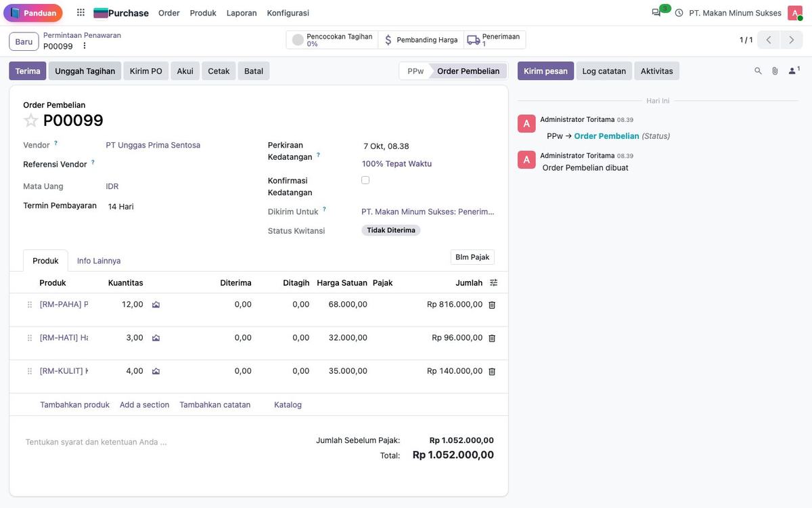
Task: Open the Administrator user avatar menu
Action: [794, 13]
